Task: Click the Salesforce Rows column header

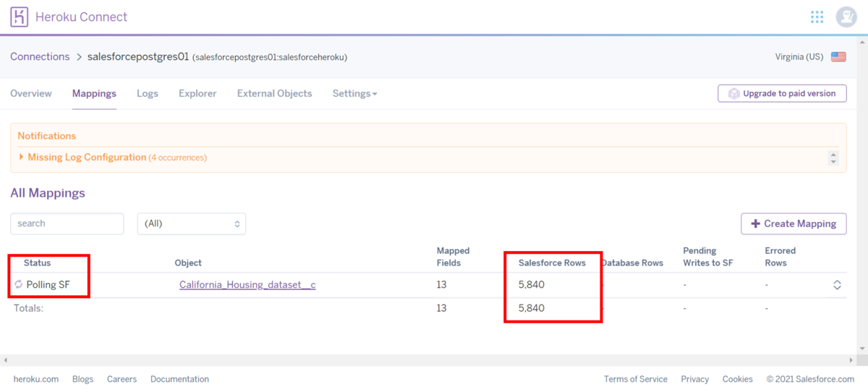Action: (552, 263)
